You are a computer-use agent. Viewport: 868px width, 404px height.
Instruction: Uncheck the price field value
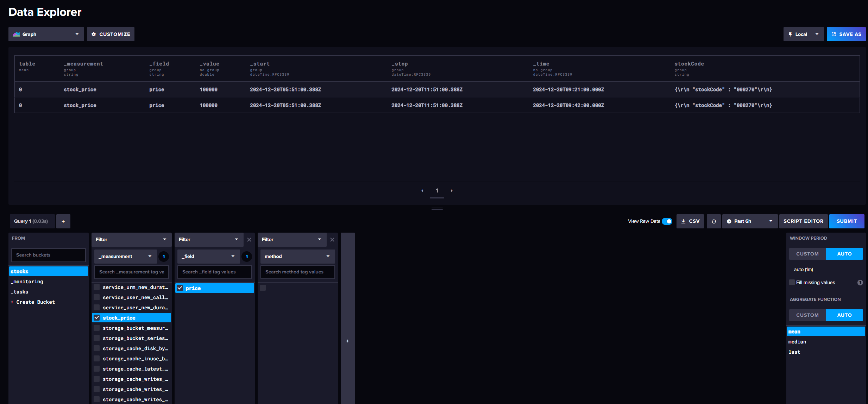[x=180, y=288]
